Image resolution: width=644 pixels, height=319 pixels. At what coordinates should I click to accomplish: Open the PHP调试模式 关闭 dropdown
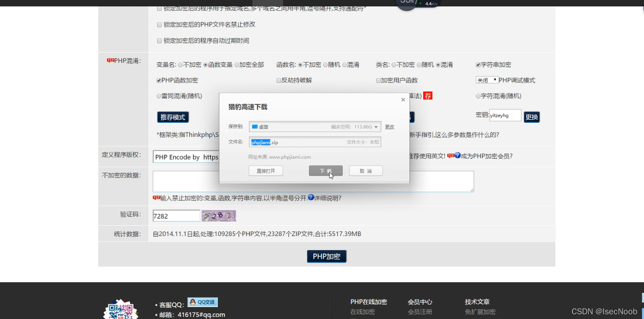click(x=487, y=80)
